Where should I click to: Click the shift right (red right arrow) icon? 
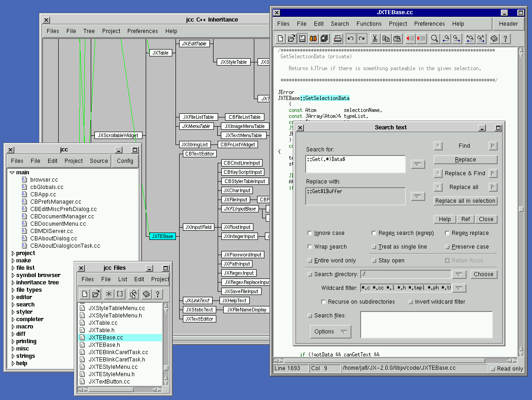(422, 39)
